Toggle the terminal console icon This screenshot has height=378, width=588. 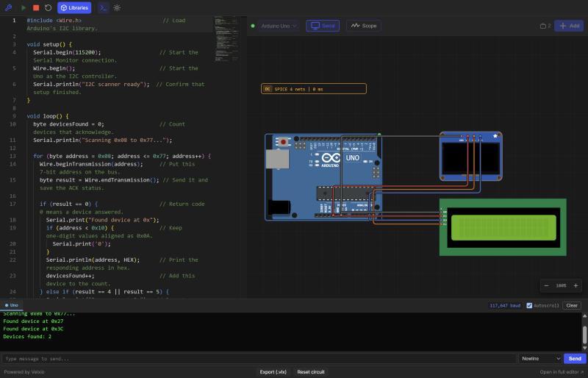[103, 7]
